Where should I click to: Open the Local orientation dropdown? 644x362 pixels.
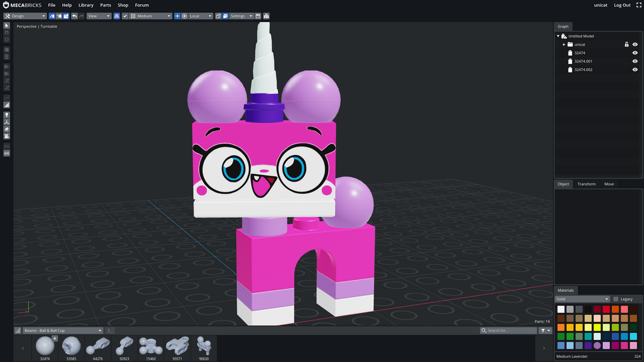coord(201,16)
